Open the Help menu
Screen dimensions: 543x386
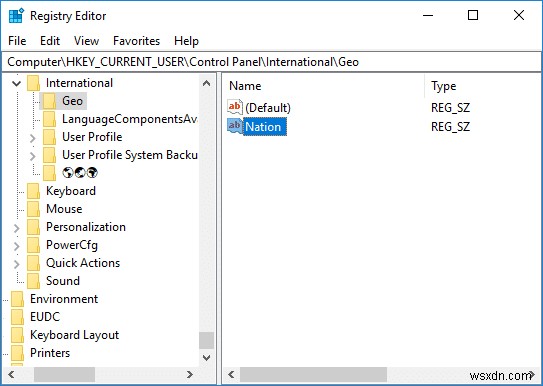(x=186, y=41)
